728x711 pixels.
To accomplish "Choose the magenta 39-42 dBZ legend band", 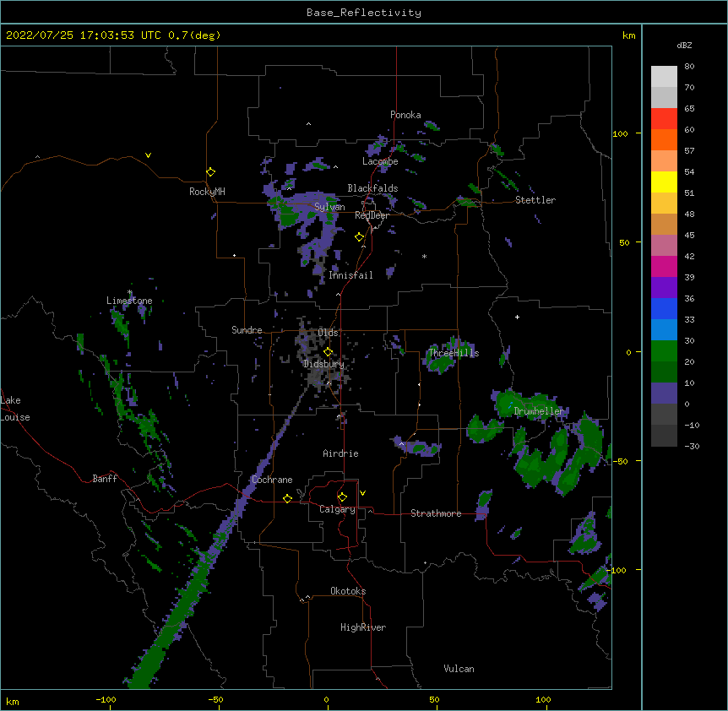I will coord(664,266).
